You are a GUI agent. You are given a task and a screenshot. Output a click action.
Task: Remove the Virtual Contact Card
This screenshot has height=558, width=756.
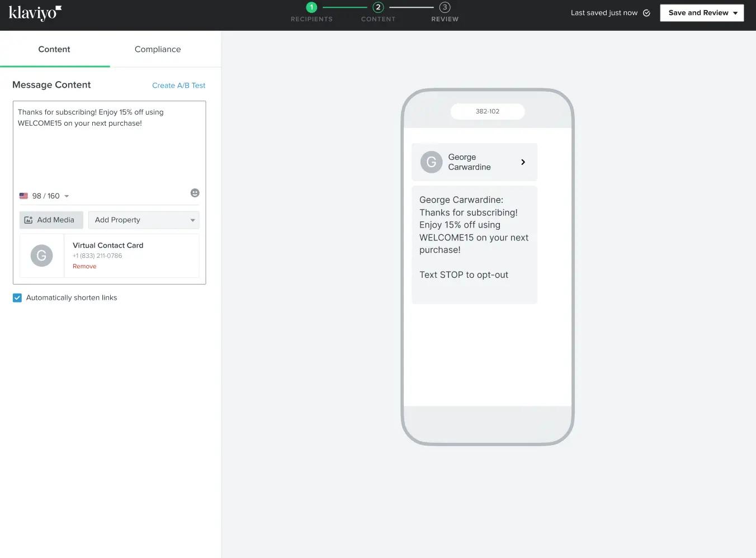84,266
